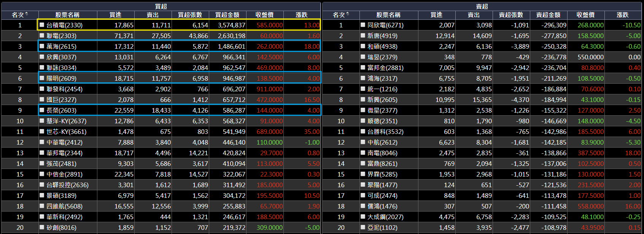644x234 pixels.
Task: Click 聯電 net-buy amount 2,630,198
Action: 232,36
